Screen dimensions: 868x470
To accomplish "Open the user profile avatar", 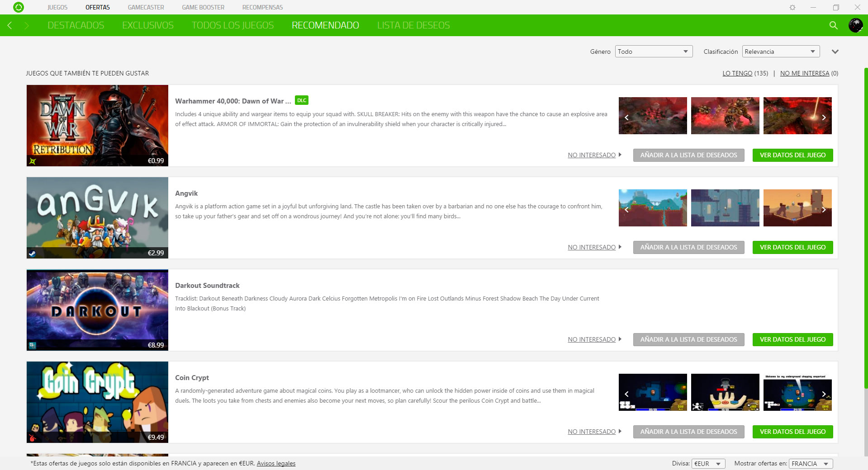I will click(855, 25).
